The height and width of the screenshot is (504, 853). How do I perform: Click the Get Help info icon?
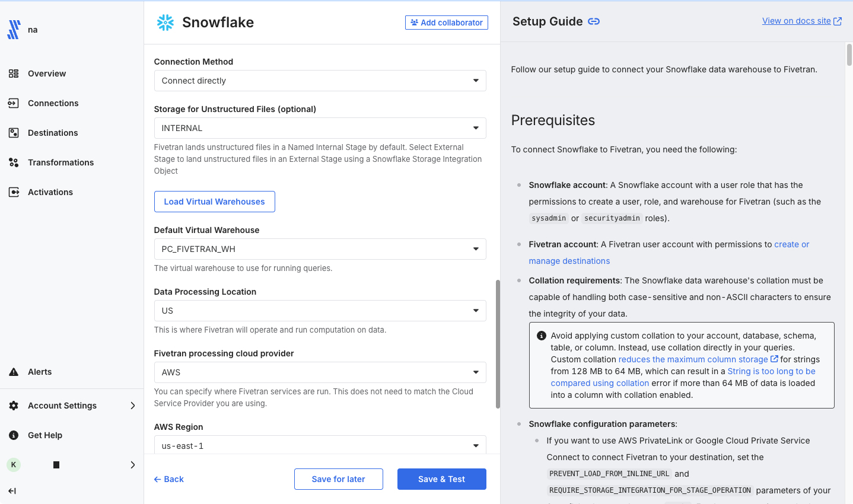(14, 435)
